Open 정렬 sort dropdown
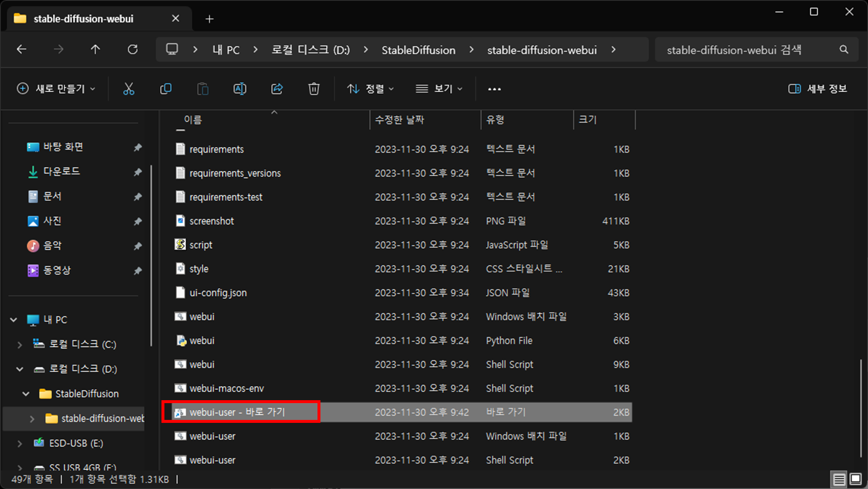 coord(370,89)
